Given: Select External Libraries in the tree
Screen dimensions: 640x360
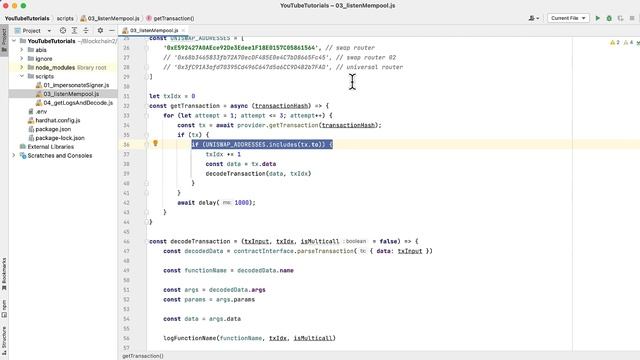Looking at the screenshot, I should tap(51, 147).
